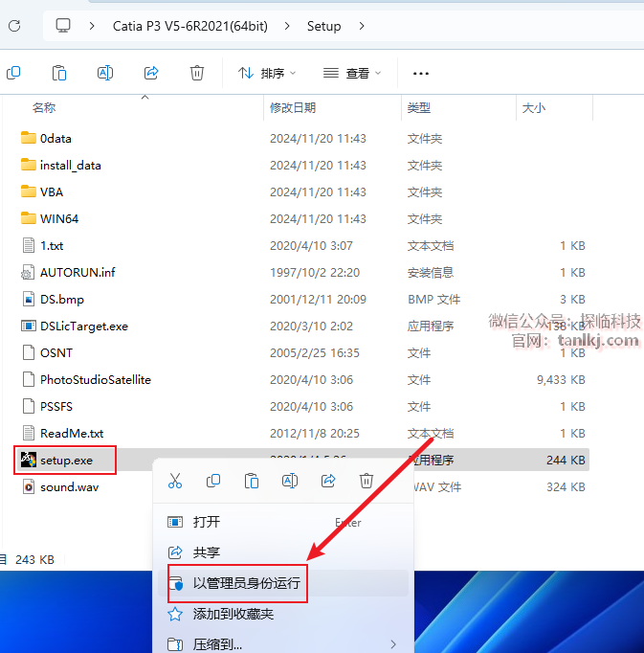
Task: Select the AUTORUN.inf file icon
Action: point(28,272)
